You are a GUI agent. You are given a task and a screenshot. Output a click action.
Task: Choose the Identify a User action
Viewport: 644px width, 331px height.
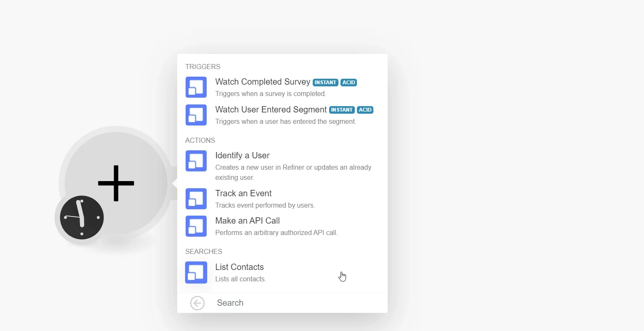coord(282,166)
